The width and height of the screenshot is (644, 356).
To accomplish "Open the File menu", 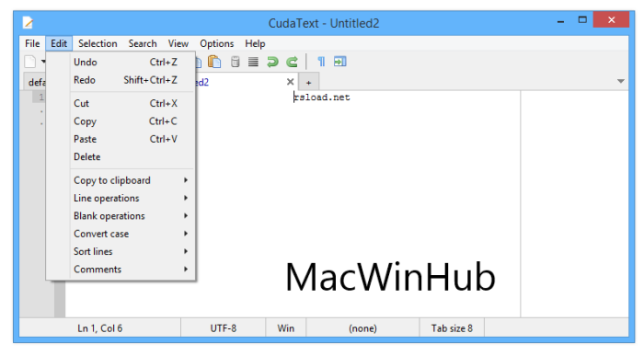I will click(x=32, y=43).
